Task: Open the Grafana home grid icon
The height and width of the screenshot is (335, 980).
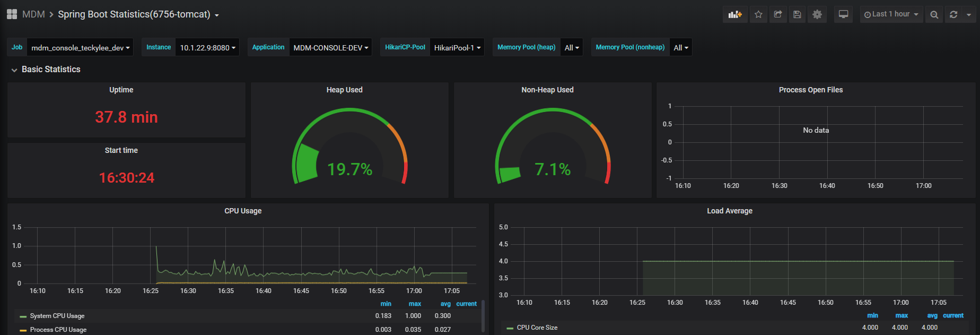Action: coord(12,14)
